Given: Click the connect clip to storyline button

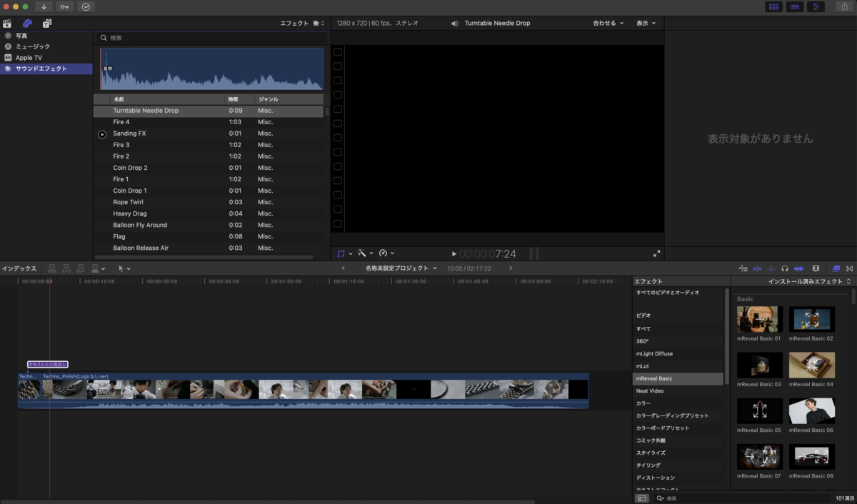Looking at the screenshot, I should [x=51, y=268].
